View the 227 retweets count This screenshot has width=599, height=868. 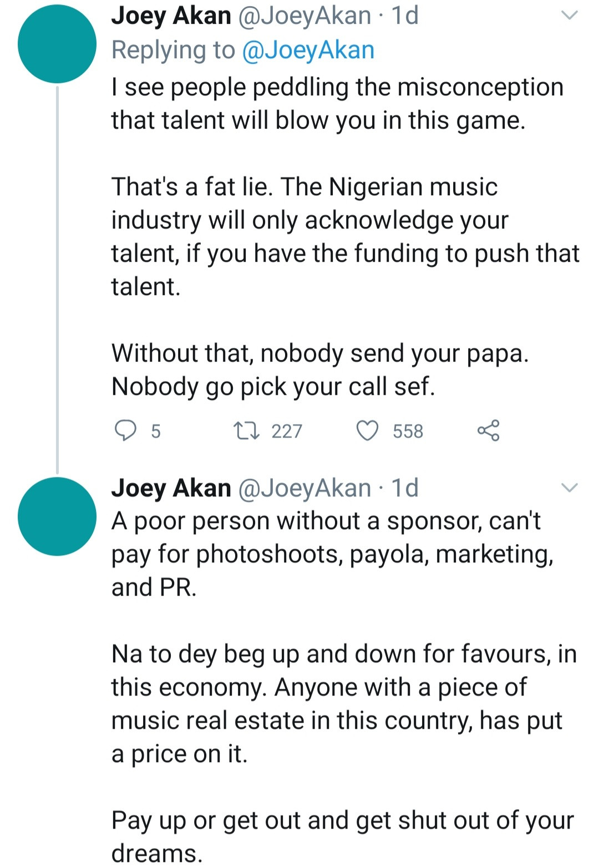287,431
